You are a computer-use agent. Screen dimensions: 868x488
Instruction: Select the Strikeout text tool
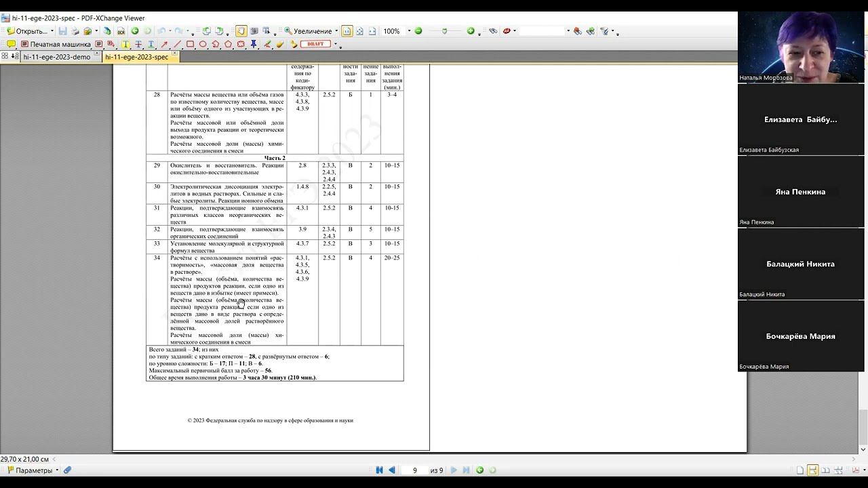pos(138,44)
